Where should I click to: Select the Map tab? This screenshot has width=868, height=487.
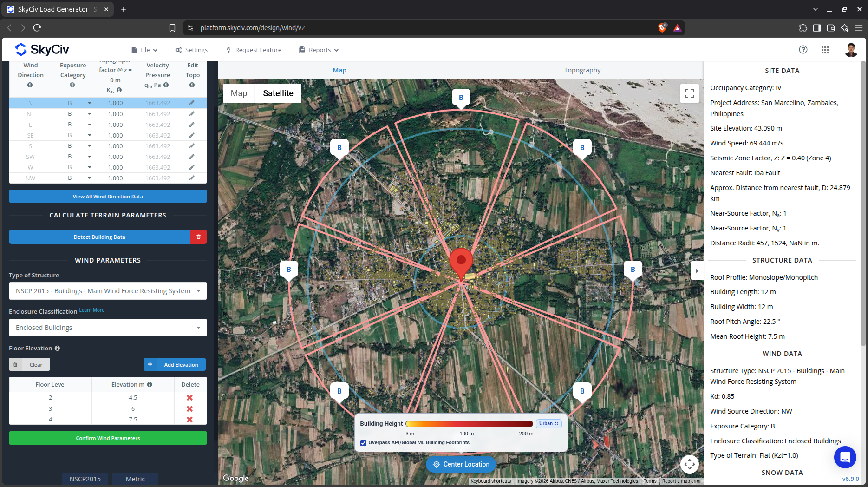click(x=339, y=70)
